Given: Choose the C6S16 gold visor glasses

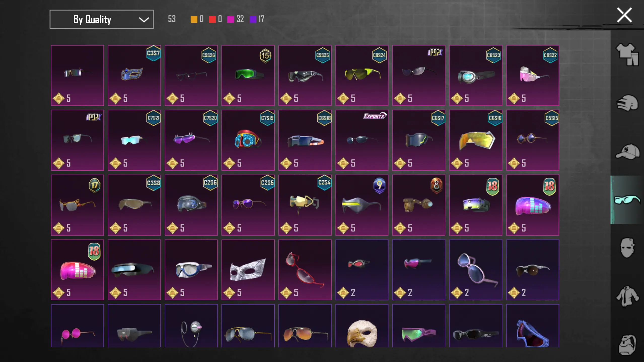Looking at the screenshot, I should [476, 140].
